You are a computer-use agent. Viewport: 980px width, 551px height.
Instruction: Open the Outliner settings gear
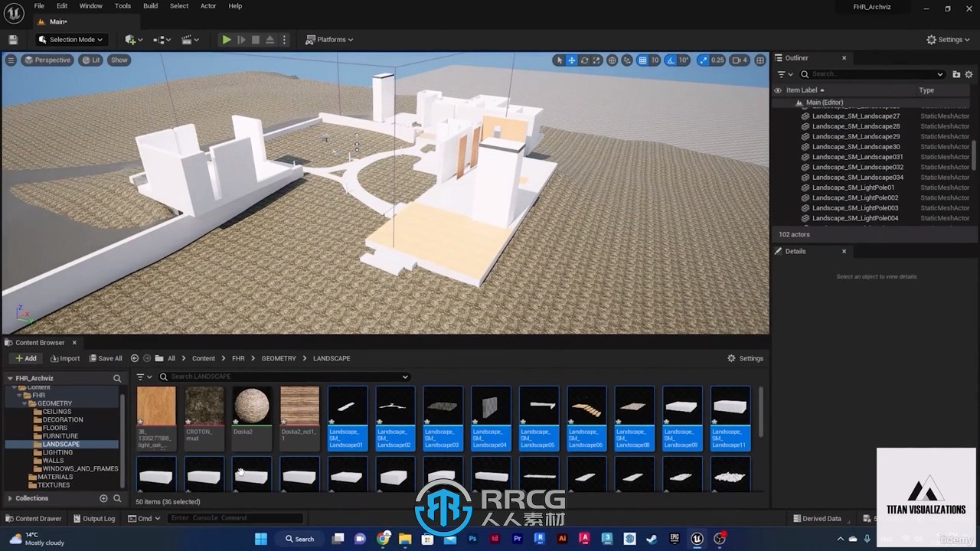pyautogui.click(x=969, y=74)
